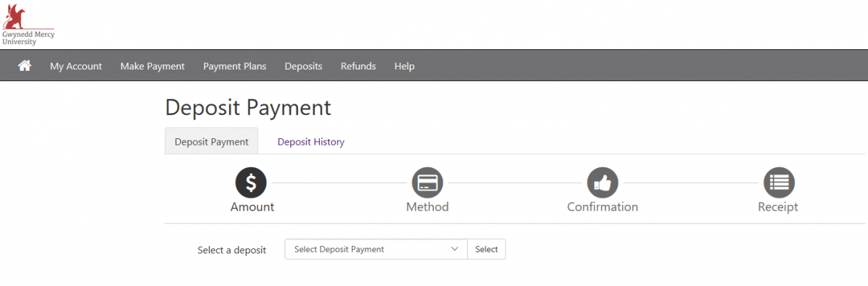Click the Receipt step label
The width and height of the screenshot is (868, 286).
(778, 207)
